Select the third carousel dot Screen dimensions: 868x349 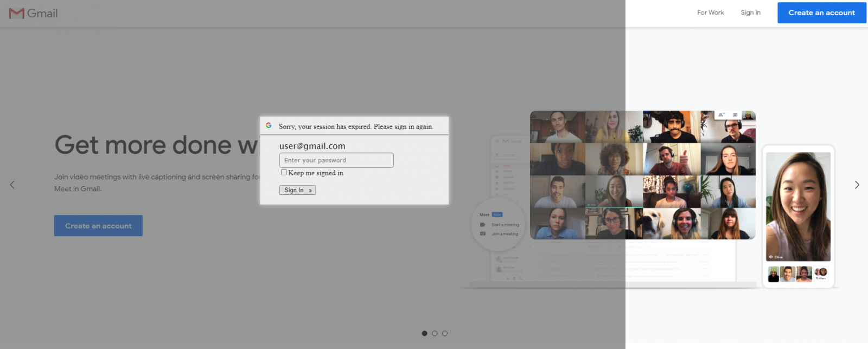click(x=445, y=333)
